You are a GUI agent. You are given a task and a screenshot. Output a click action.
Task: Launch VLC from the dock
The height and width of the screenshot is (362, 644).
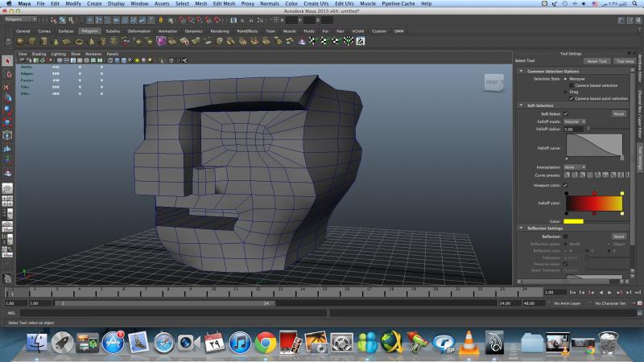click(x=469, y=343)
